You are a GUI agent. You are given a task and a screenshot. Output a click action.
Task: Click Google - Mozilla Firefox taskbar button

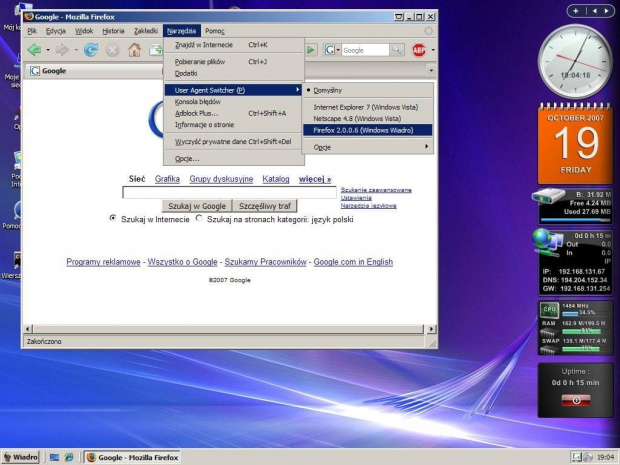tap(132, 457)
